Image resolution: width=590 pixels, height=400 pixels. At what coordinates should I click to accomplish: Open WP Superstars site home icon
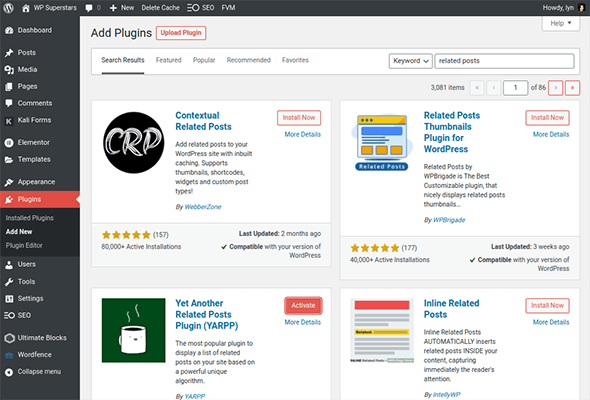pos(26,8)
